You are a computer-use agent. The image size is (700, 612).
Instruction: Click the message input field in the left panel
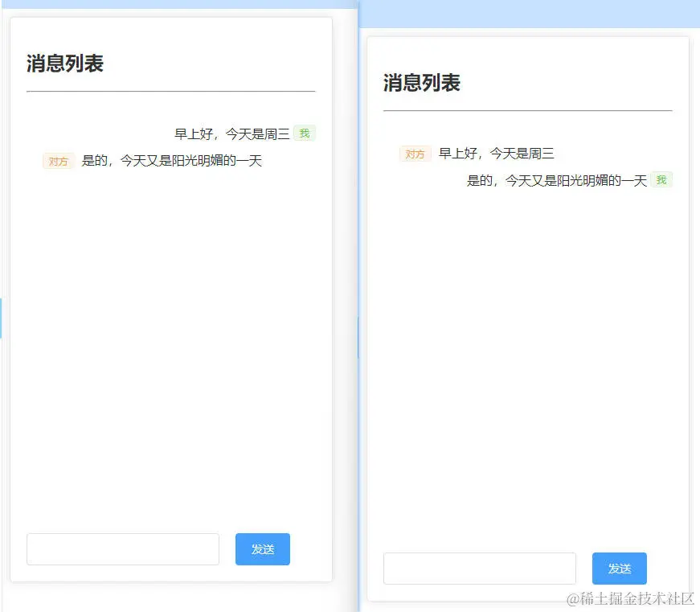[122, 548]
